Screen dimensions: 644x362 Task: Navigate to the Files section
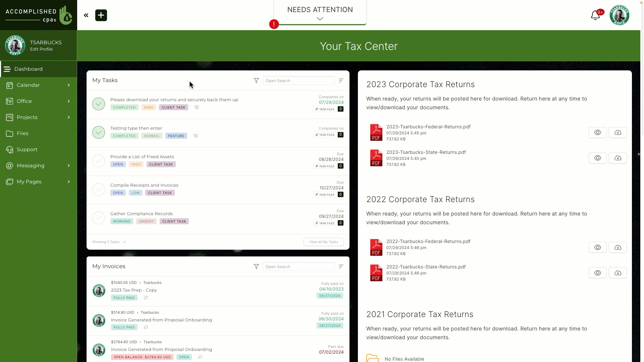pyautogui.click(x=22, y=133)
